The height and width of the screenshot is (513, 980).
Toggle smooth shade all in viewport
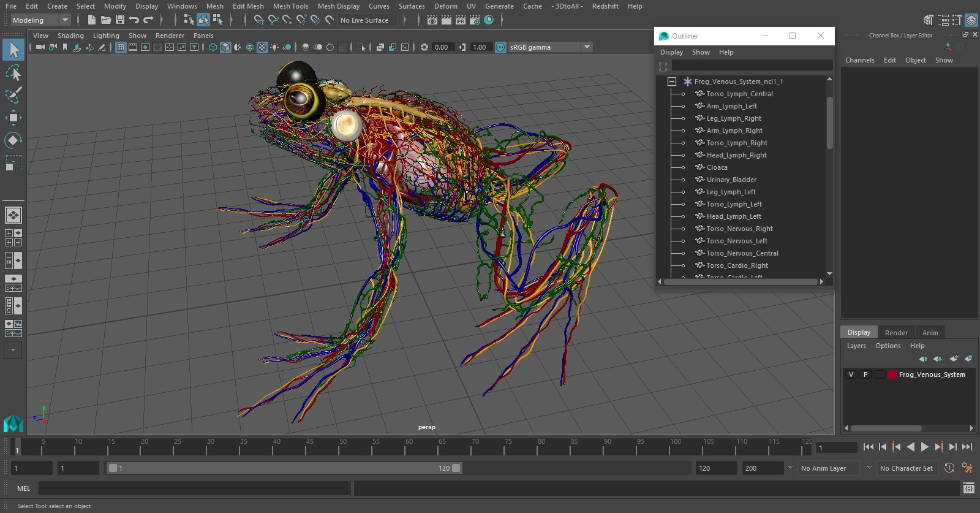[225, 47]
